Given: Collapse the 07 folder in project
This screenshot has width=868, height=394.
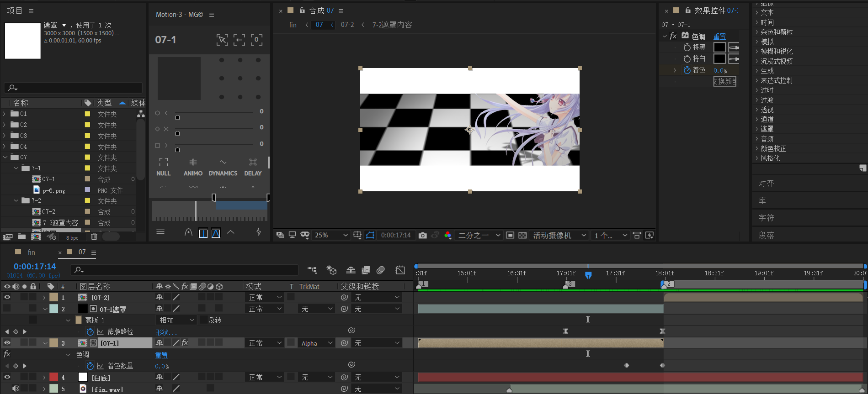Looking at the screenshot, I should point(5,157).
